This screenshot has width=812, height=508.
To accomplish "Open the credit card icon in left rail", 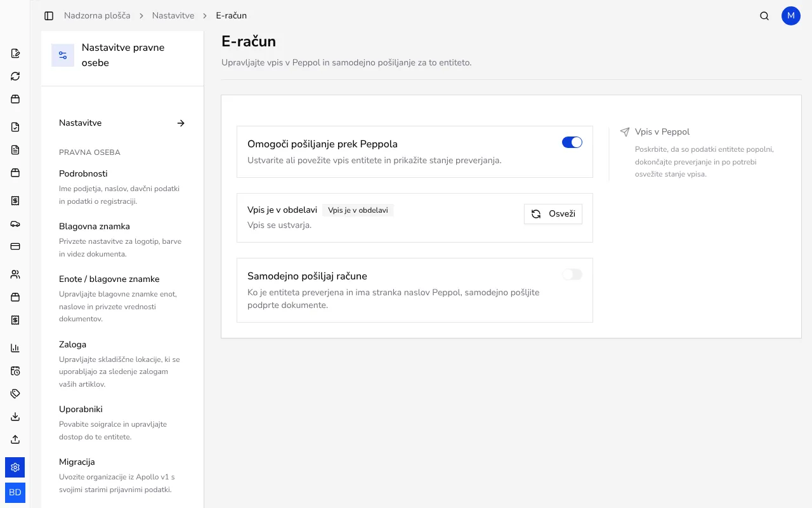I will [15, 246].
